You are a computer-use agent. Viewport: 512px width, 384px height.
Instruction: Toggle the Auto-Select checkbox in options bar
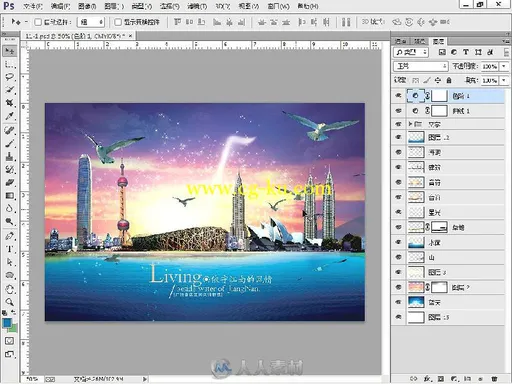(38, 22)
